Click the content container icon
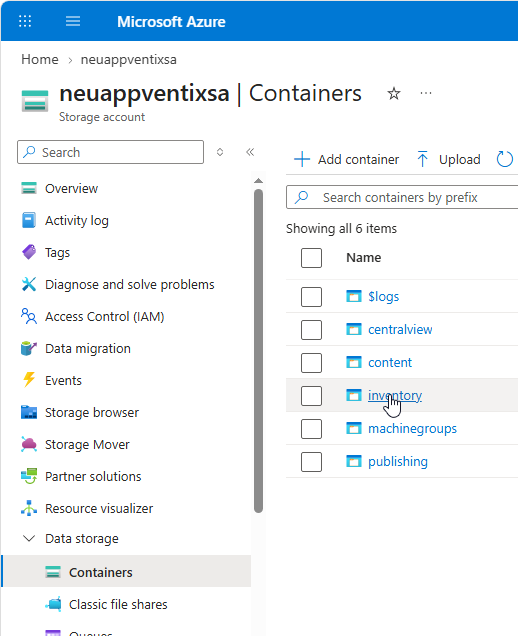This screenshot has height=636, width=518. click(x=354, y=362)
